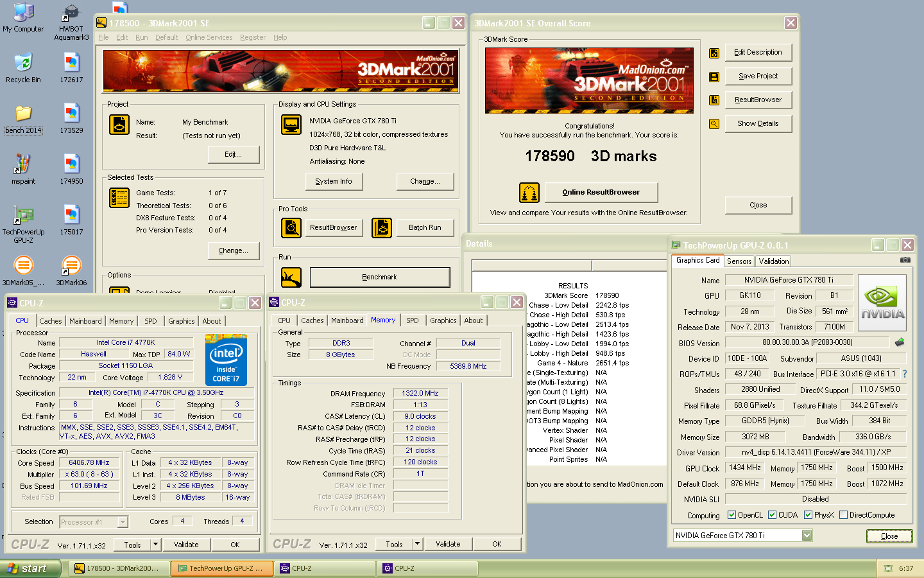Open the bench 2014 folder
Screen dimensions: 924x578
coord(23,119)
